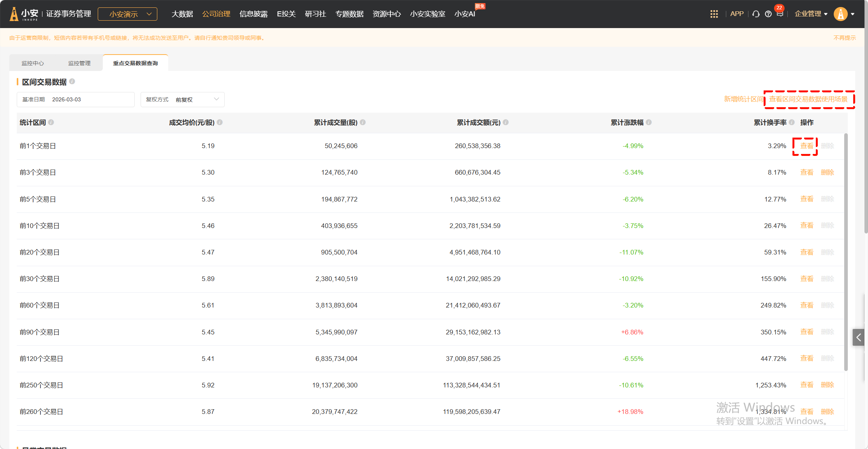Click info icon next to 成交均价 header

[220, 122]
